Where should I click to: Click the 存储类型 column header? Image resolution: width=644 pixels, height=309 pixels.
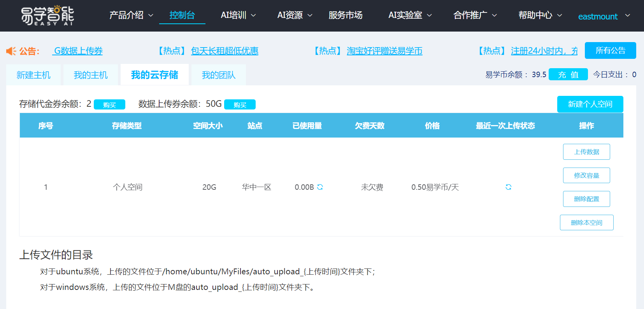[x=126, y=125]
